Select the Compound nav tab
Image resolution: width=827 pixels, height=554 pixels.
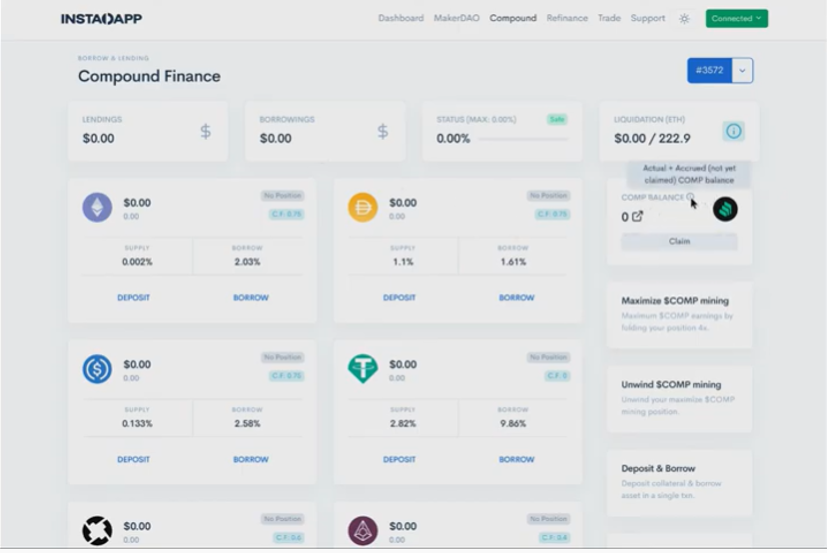(513, 18)
